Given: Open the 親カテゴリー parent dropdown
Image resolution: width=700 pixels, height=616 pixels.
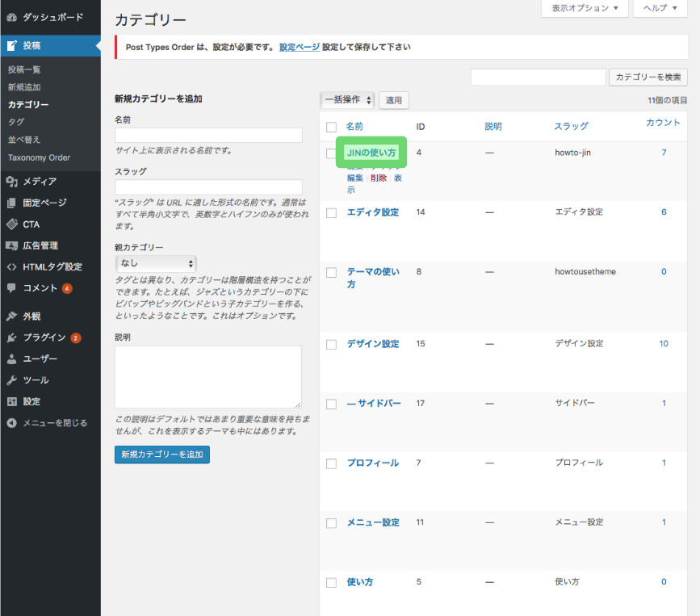Looking at the screenshot, I should tap(155, 263).
